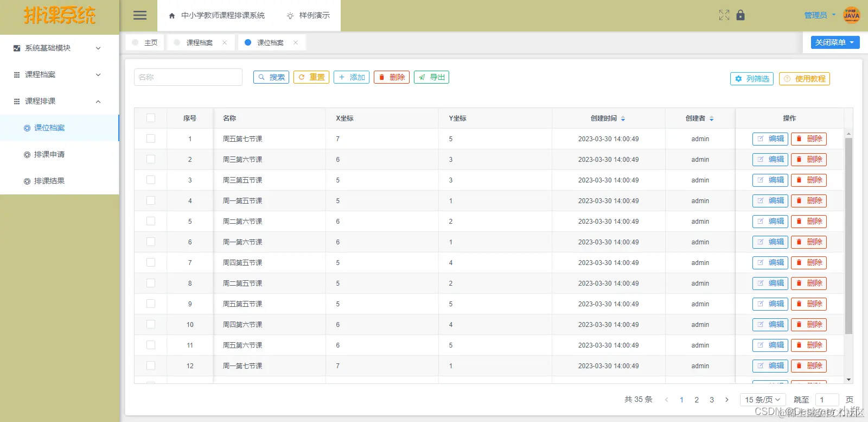Expand 课程档案 sidebar menu
Image resolution: width=868 pixels, height=422 pixels.
click(59, 74)
